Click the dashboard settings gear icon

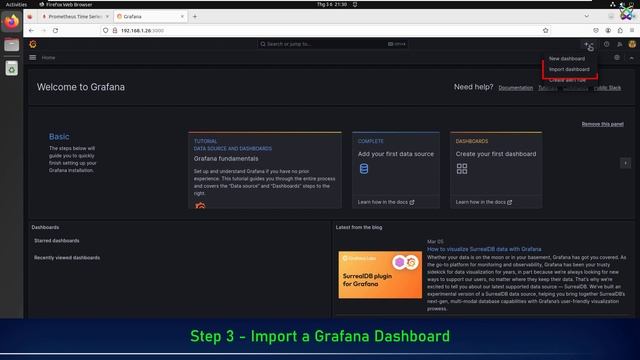[617, 58]
